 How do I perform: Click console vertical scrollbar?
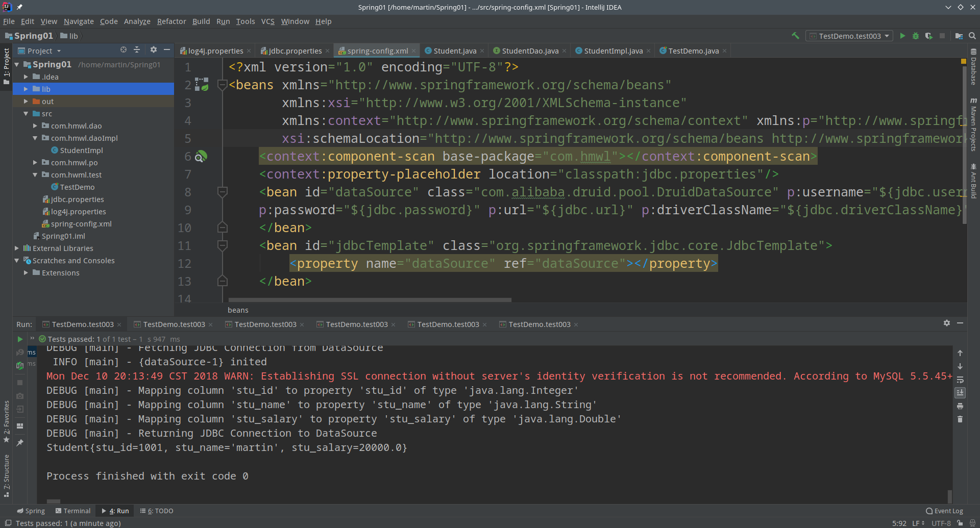coord(949,496)
